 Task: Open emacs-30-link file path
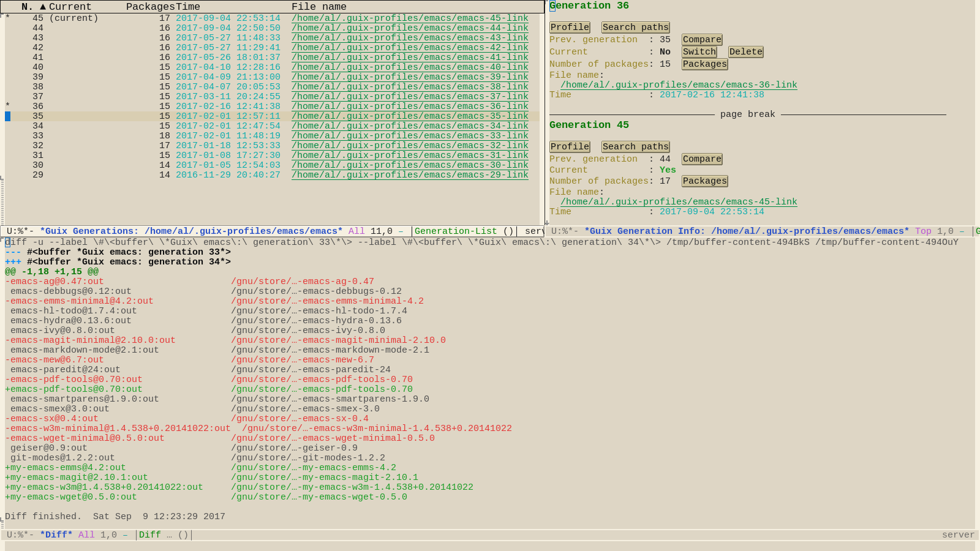(x=410, y=165)
